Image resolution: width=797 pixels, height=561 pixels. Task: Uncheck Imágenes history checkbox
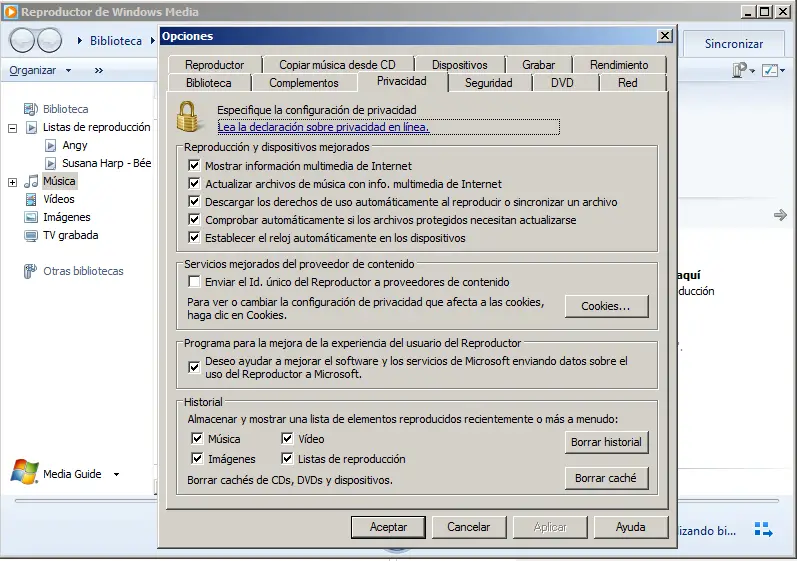pos(197,458)
